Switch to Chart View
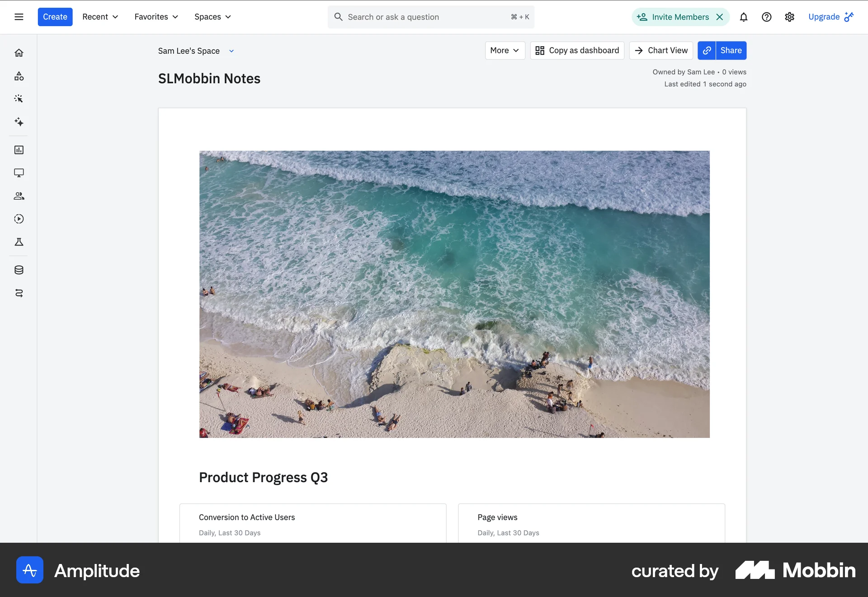This screenshot has height=597, width=868. [x=661, y=50]
